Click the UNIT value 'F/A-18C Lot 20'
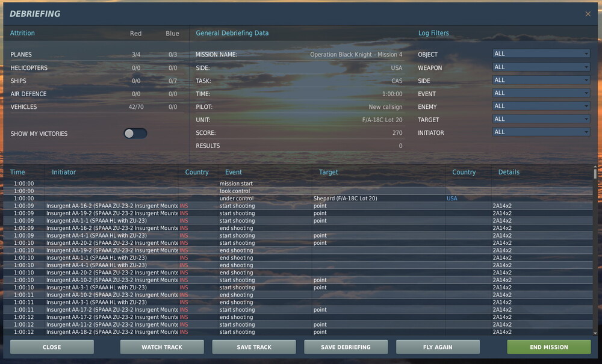The image size is (602, 364). (382, 120)
